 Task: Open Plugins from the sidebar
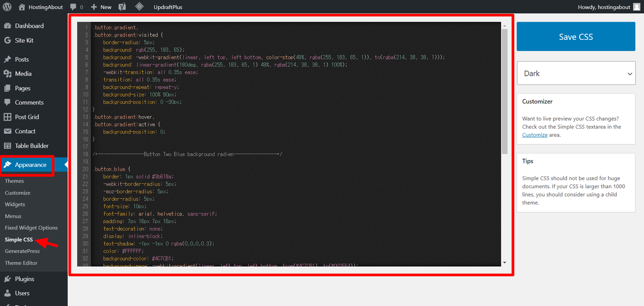(24, 279)
